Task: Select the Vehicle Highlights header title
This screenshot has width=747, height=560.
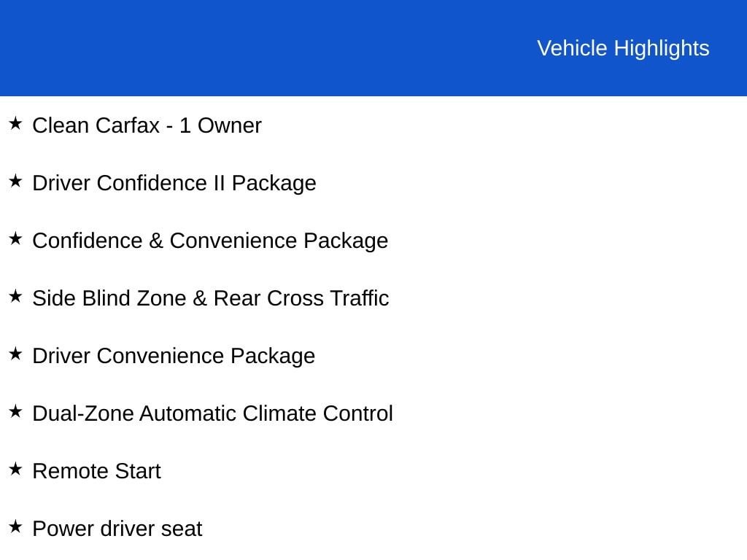Action: click(623, 49)
